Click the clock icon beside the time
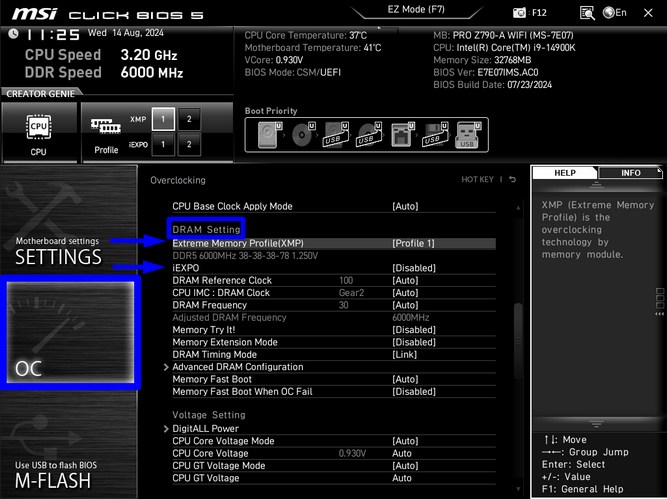667x499 pixels. (x=13, y=34)
